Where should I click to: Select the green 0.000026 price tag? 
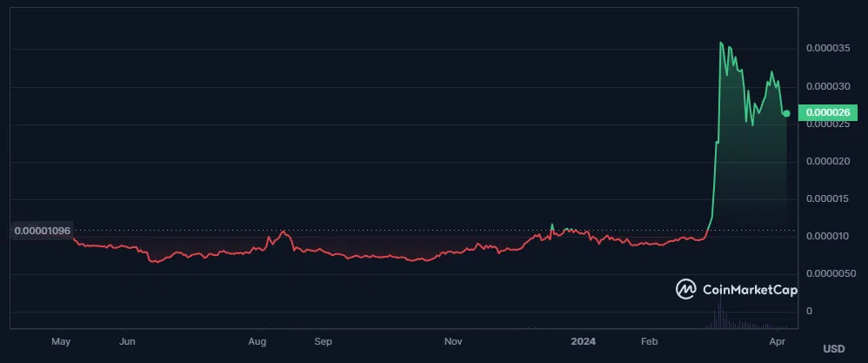(x=828, y=112)
